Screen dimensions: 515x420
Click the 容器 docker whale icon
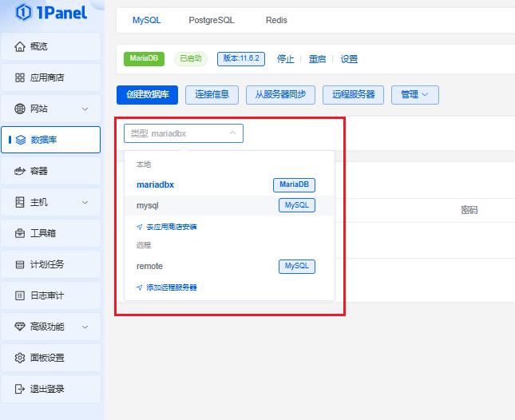20,171
